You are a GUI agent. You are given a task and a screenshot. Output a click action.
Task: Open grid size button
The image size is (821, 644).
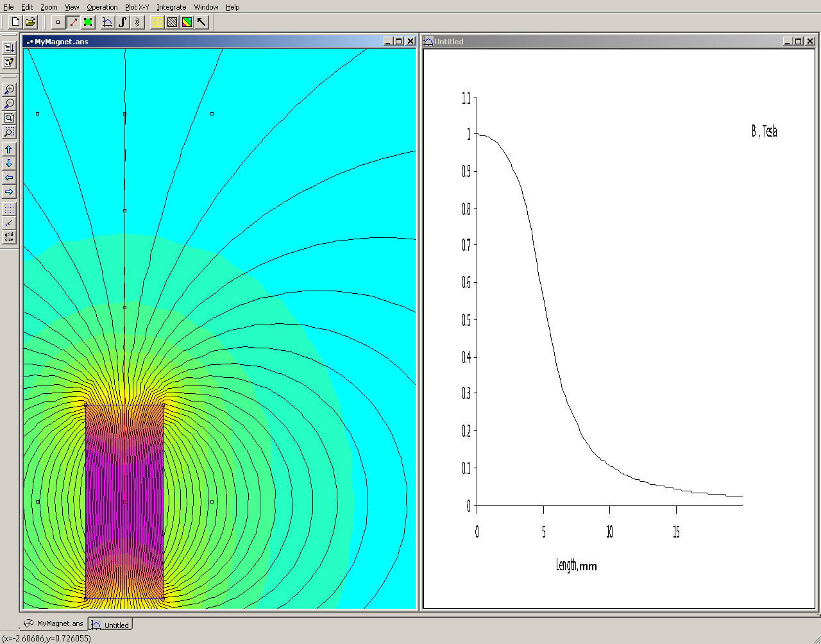(x=9, y=237)
